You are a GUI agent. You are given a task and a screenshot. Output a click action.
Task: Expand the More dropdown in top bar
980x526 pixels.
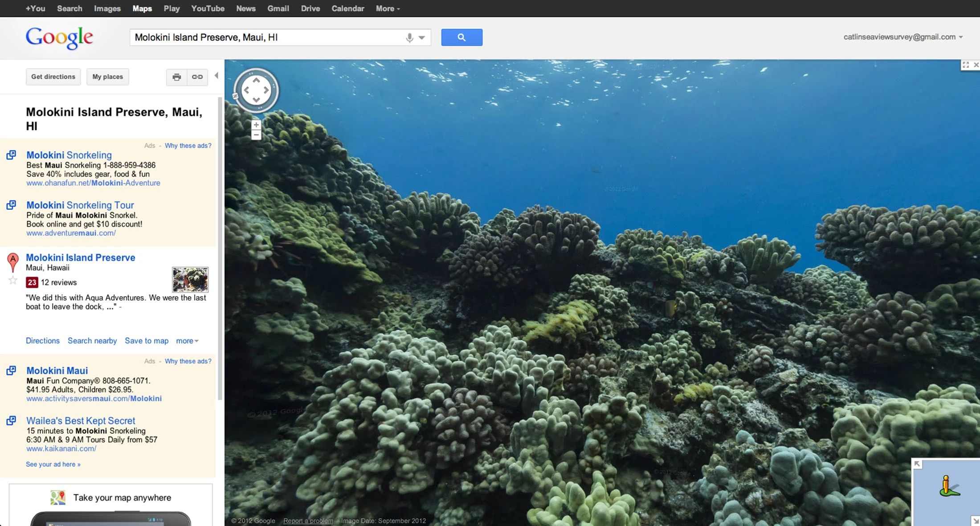(x=388, y=8)
